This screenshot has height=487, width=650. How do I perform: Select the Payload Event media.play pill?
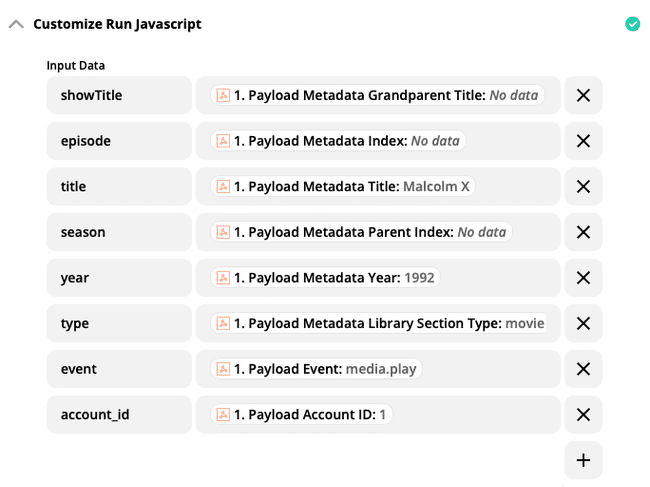(316, 369)
